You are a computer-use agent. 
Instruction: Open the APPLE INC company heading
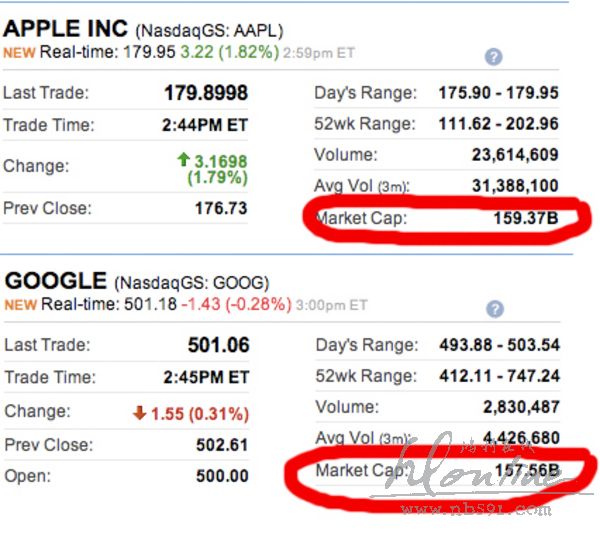coord(63,27)
